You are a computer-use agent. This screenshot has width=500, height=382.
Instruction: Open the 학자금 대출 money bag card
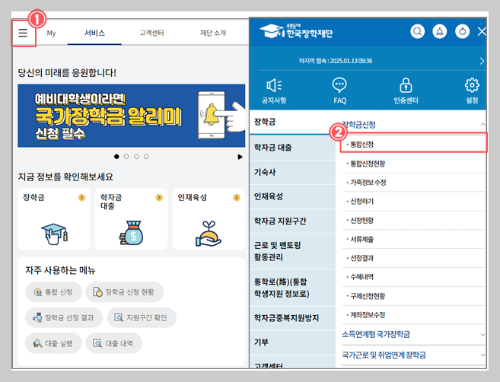pyautogui.click(x=131, y=219)
